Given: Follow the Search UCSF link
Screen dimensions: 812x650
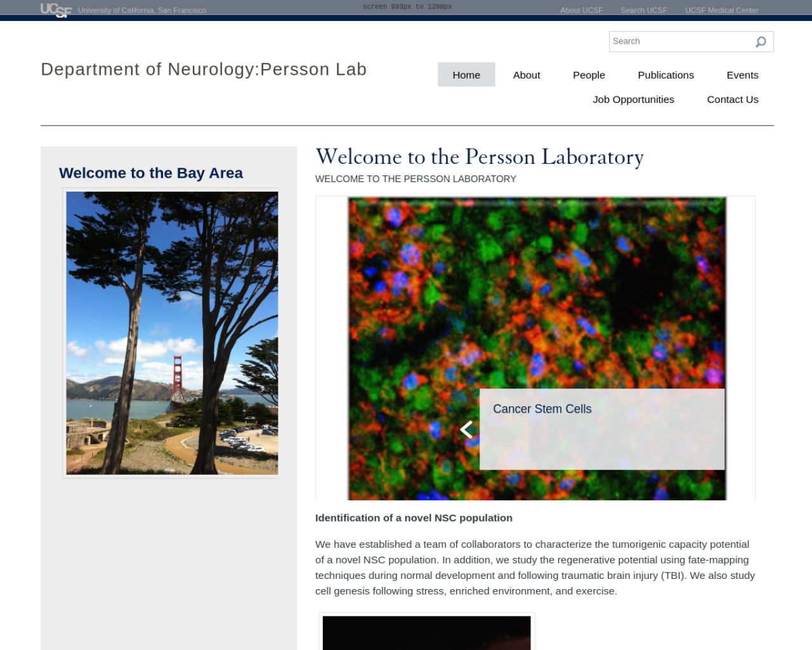Looking at the screenshot, I should point(643,10).
